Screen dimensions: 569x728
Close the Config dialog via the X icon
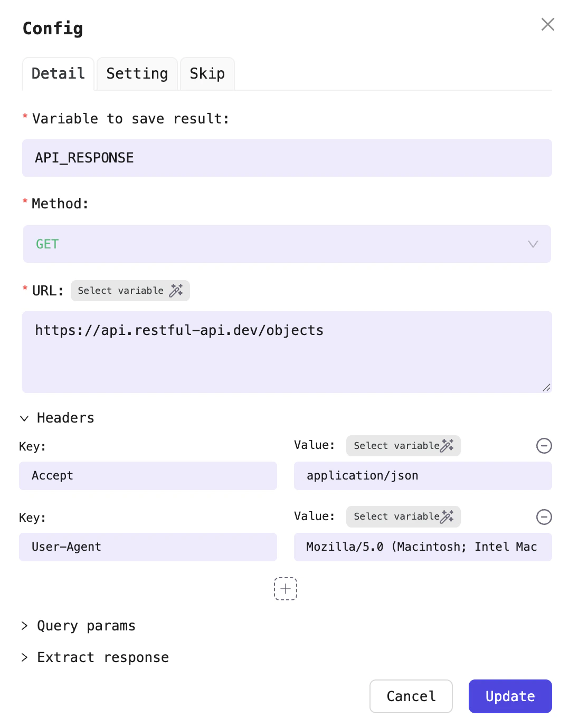tap(547, 24)
